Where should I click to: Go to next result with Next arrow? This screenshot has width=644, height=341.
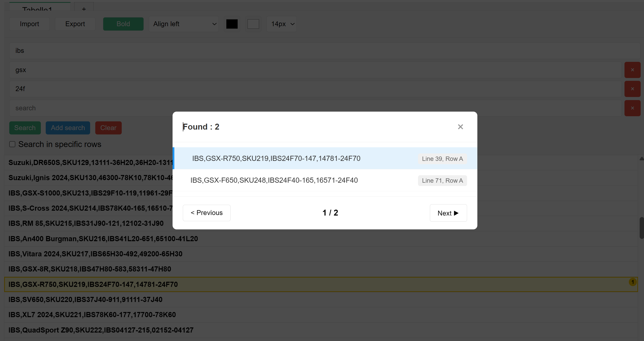coord(448,213)
